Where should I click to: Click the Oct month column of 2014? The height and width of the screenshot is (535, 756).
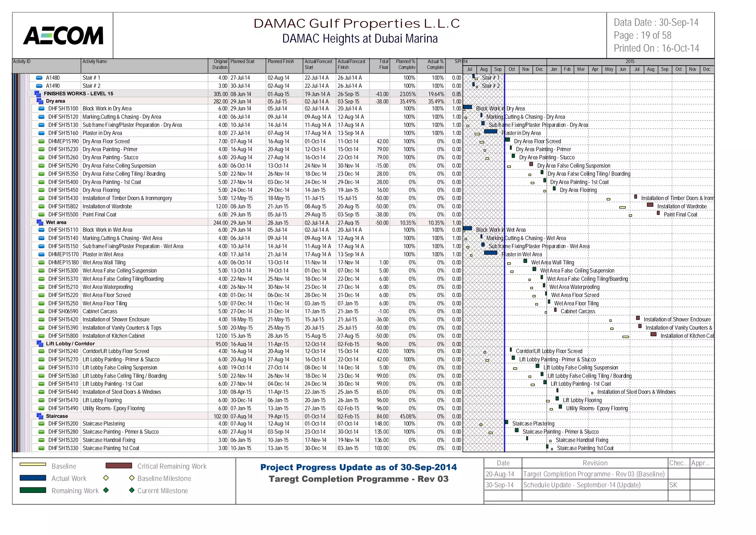512,69
